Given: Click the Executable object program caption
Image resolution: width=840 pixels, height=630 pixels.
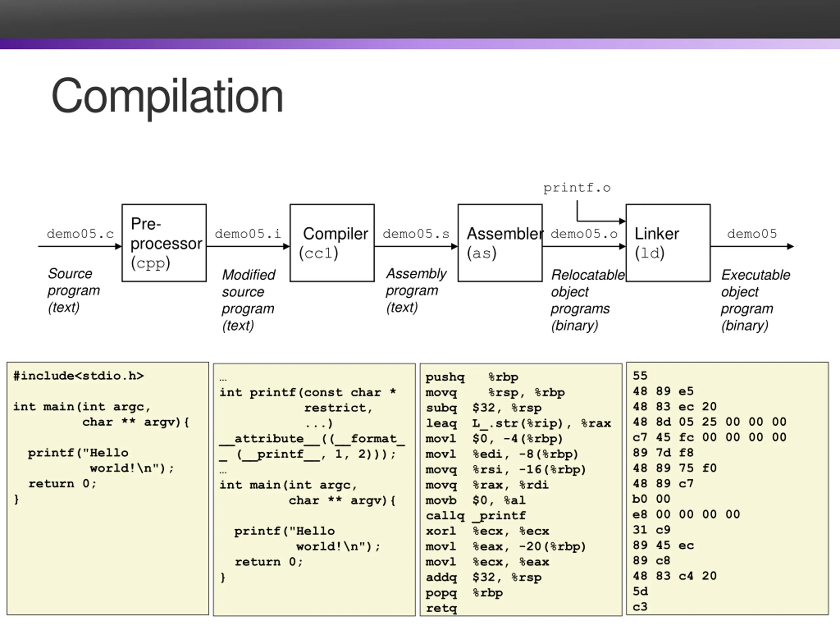Looking at the screenshot, I should pyautogui.click(x=755, y=300).
